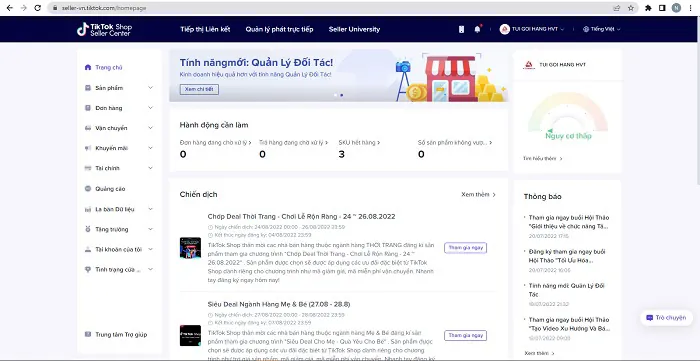Image resolution: width=700 pixels, height=361 pixels.
Task: Click the Trung tâm Trợ giúp icon
Action: pos(88,335)
